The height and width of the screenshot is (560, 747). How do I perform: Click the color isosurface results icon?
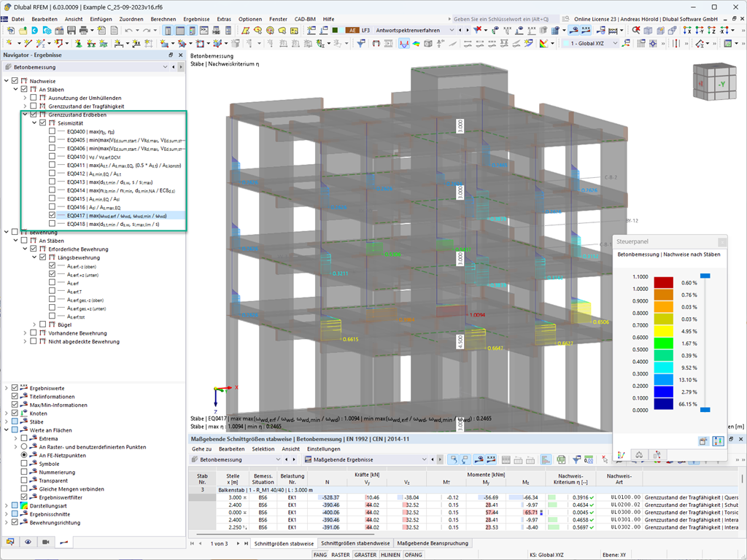click(x=417, y=43)
